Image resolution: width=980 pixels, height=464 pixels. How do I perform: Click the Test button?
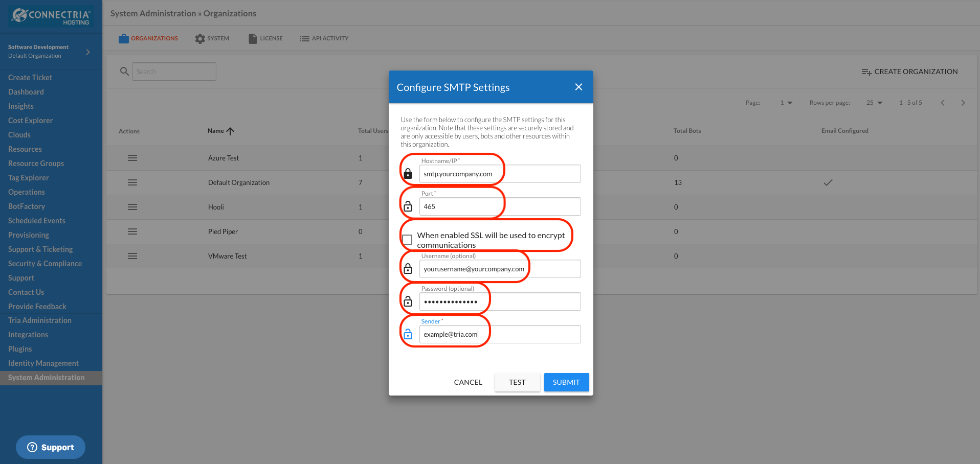click(517, 382)
